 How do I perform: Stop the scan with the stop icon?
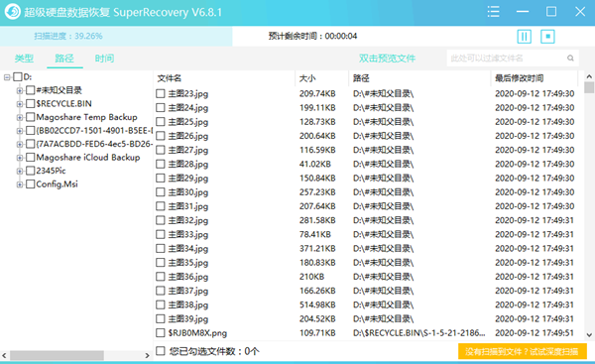pyautogui.click(x=547, y=37)
